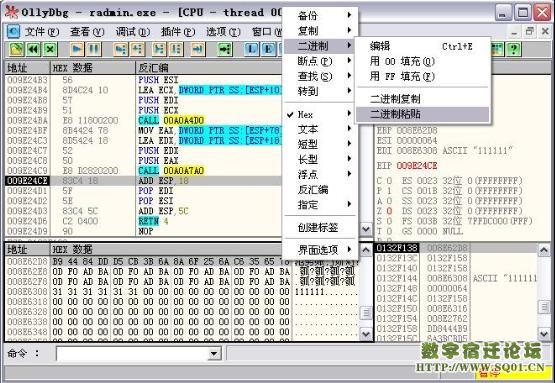Open the 文件 (F) menu
The width and height of the screenshot is (555, 383).
click(x=42, y=32)
